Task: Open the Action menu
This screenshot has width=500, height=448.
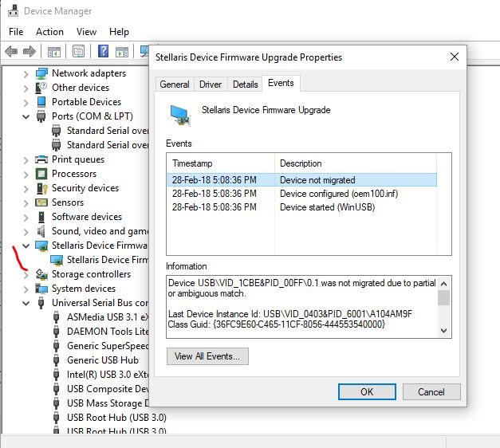Action: pyautogui.click(x=49, y=32)
